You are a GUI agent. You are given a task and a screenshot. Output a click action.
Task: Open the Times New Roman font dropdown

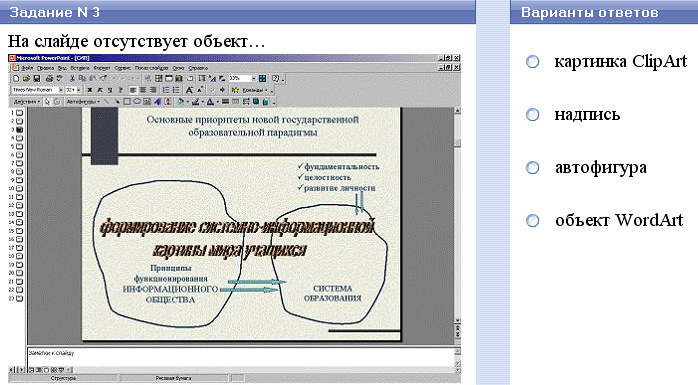point(61,90)
